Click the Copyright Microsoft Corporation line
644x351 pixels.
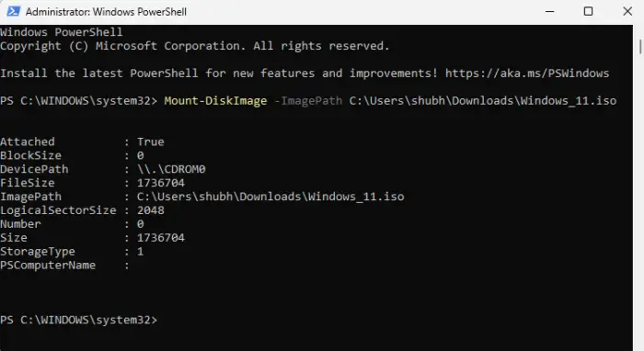click(x=195, y=46)
